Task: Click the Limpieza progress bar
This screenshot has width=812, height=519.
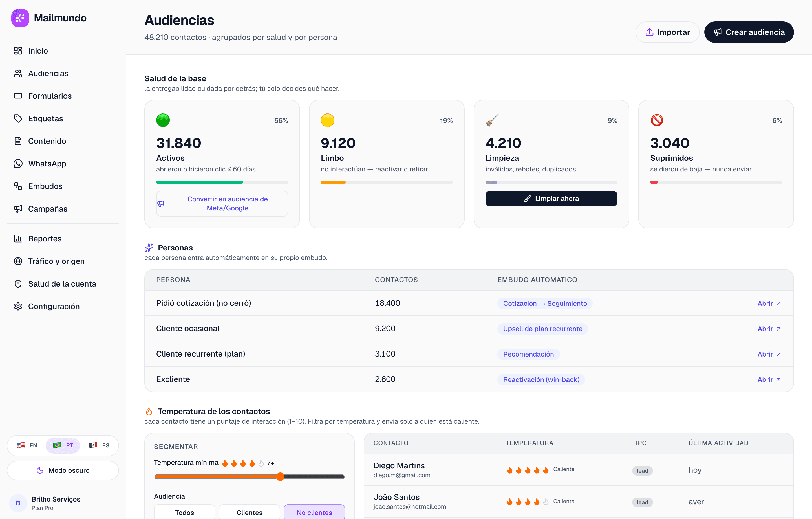Action: tap(551, 182)
